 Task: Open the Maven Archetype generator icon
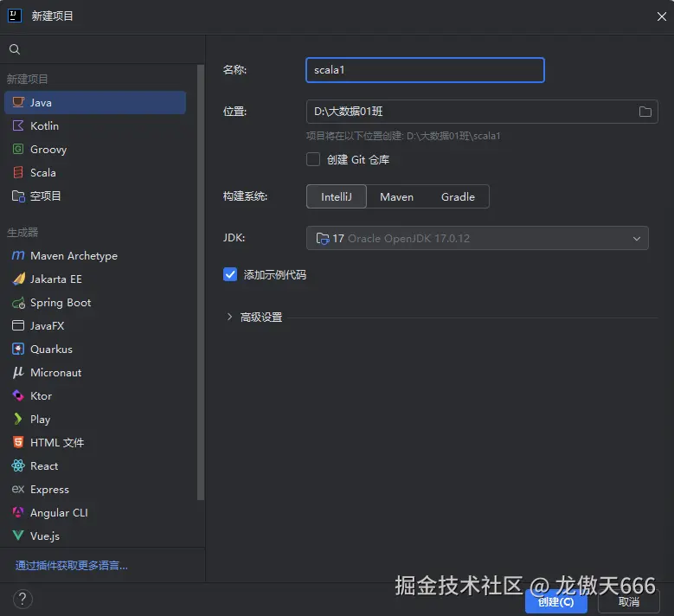(18, 255)
